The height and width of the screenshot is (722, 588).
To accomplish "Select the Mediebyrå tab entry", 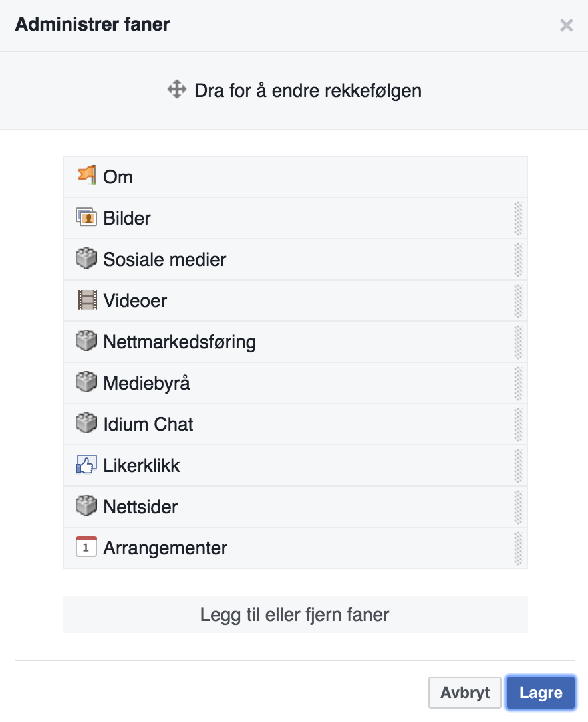I will pos(146,383).
